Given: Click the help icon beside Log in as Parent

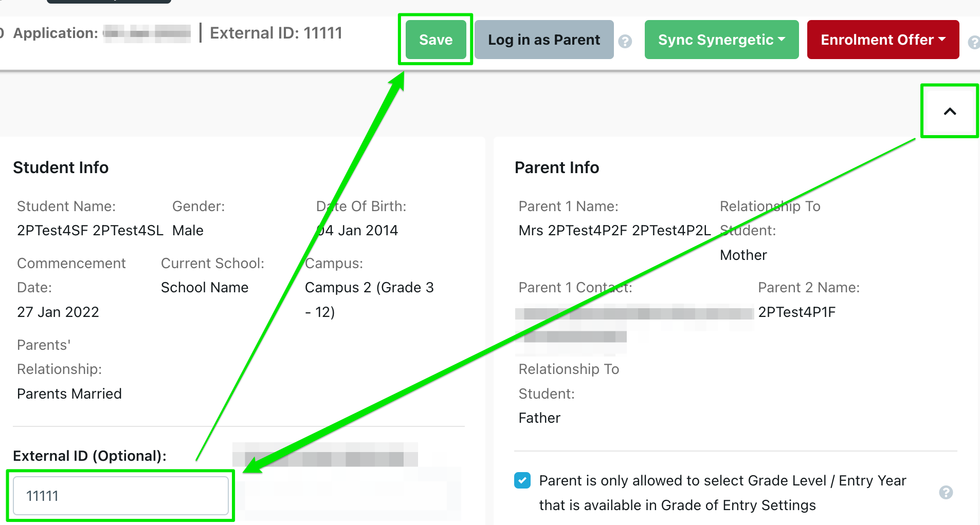Looking at the screenshot, I should (626, 42).
